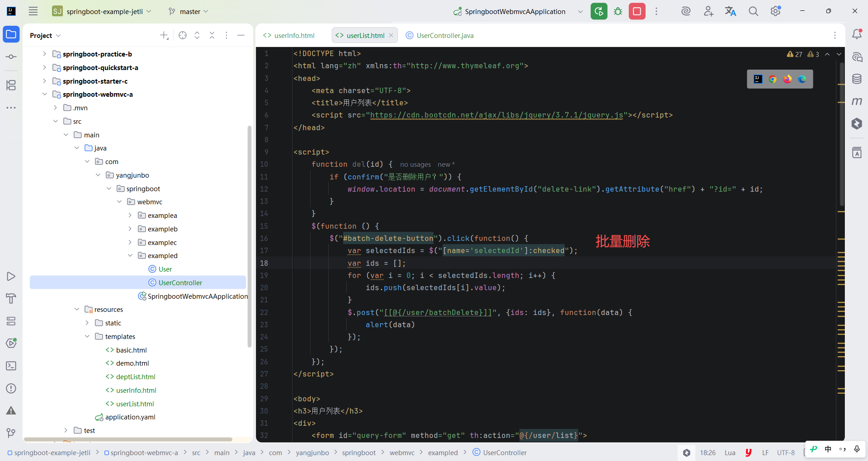This screenshot has width=868, height=461.
Task: Preview page in Firefox browser
Action: tap(788, 79)
